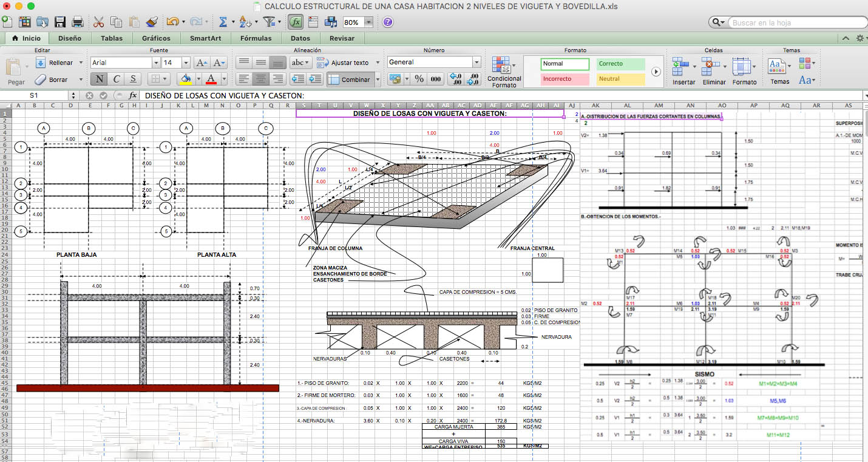This screenshot has height=462, width=868.
Task: Open Excel Help with the purple question mark
Action: pyautogui.click(x=387, y=22)
